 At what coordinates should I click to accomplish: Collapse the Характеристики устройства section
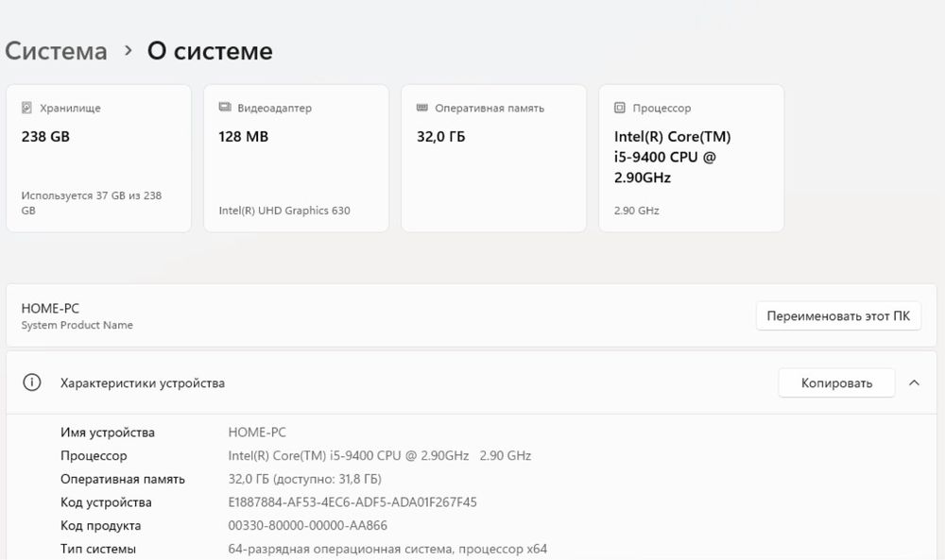[914, 383]
